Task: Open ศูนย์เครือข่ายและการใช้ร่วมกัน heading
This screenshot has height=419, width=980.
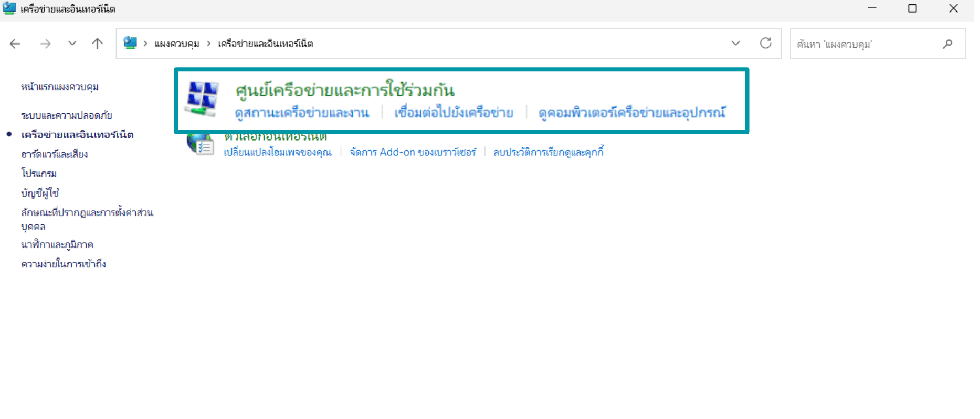Action: point(345,90)
